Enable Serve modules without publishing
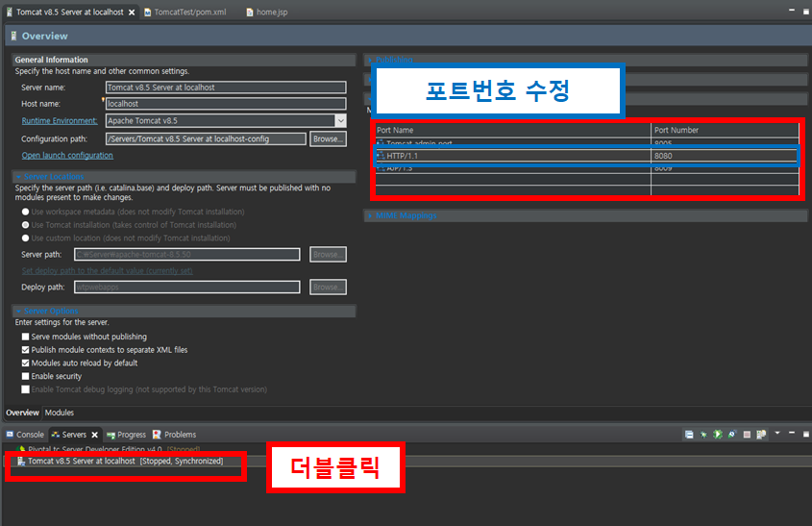 pyautogui.click(x=25, y=337)
